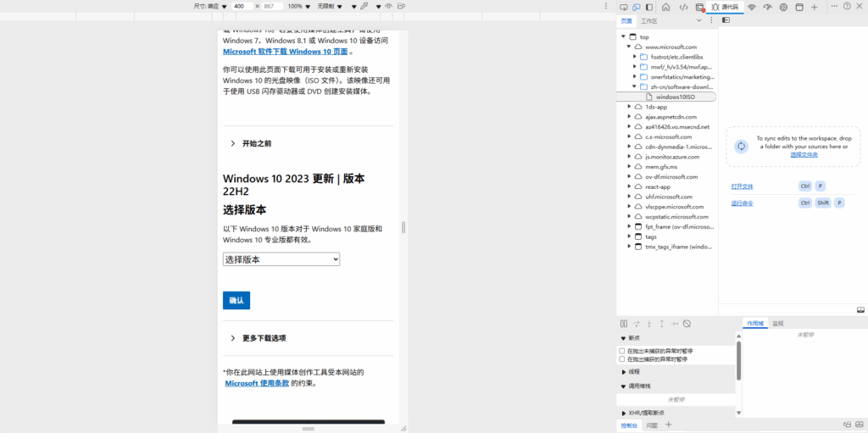This screenshot has width=868, height=433.
Task: Click the viewport right-edge width handle
Action: [x=403, y=227]
